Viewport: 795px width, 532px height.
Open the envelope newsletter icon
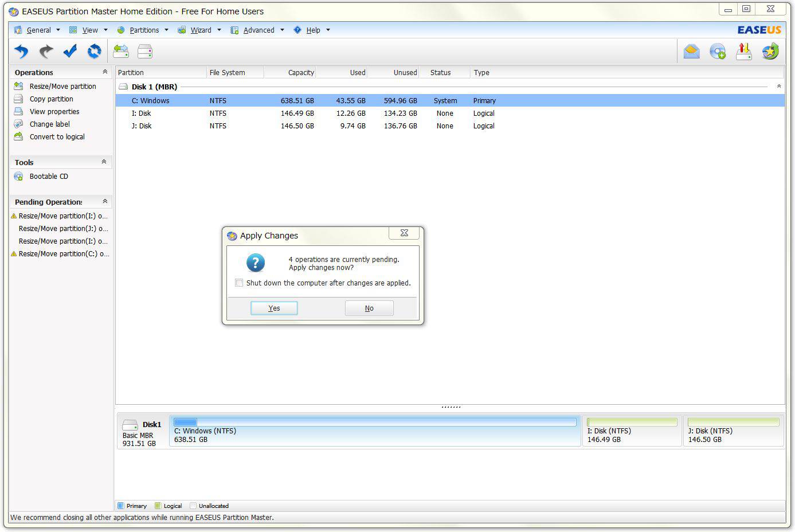(692, 52)
